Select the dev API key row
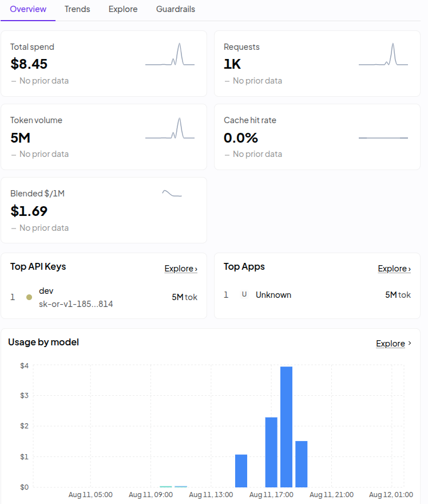 104,297
